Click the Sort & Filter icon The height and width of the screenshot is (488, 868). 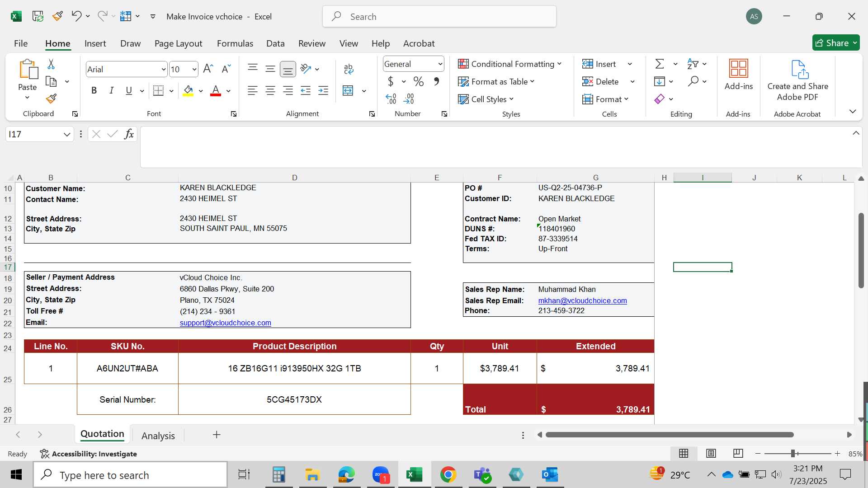(x=693, y=64)
